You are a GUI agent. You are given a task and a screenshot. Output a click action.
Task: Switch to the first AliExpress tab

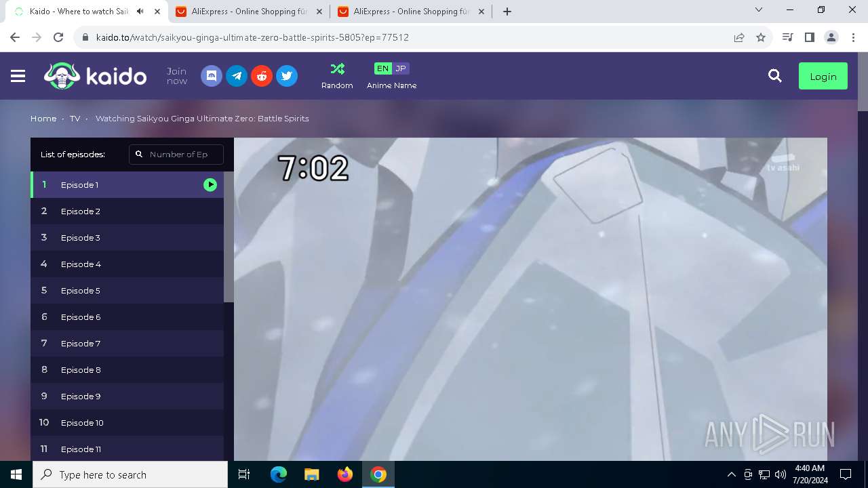coord(250,12)
